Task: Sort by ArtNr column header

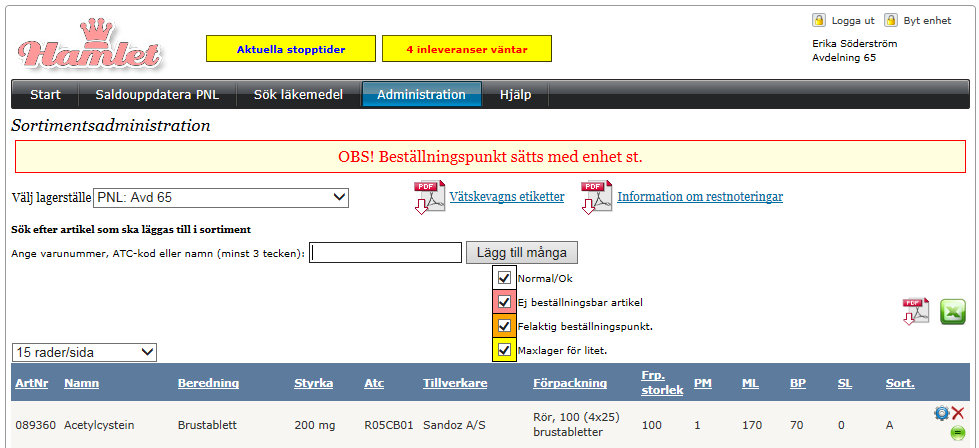Action: 32,383
